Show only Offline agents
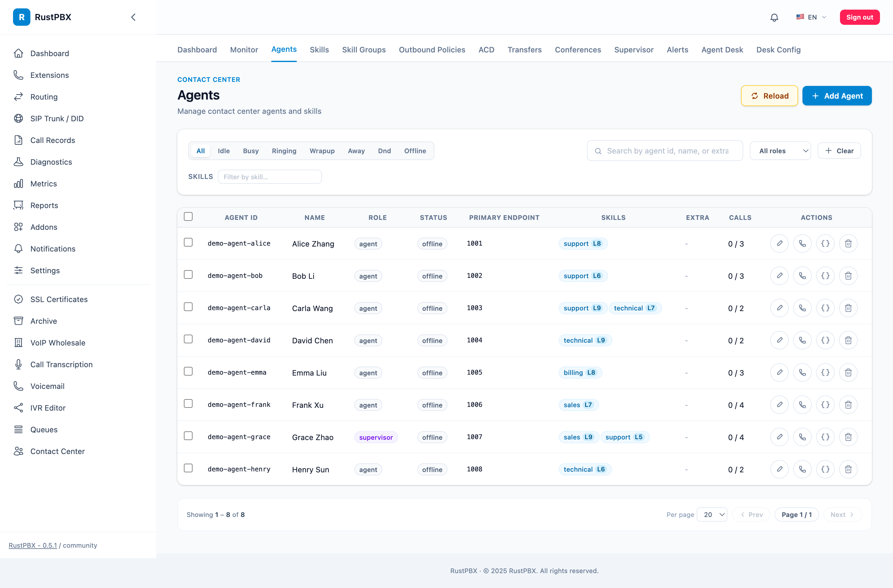Screen dimensions: 893x588 (415, 151)
